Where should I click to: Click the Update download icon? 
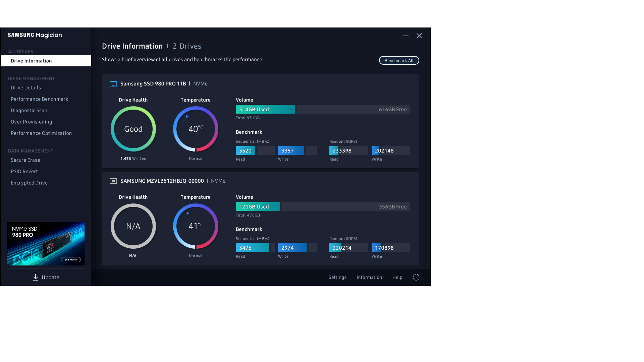pos(36,277)
